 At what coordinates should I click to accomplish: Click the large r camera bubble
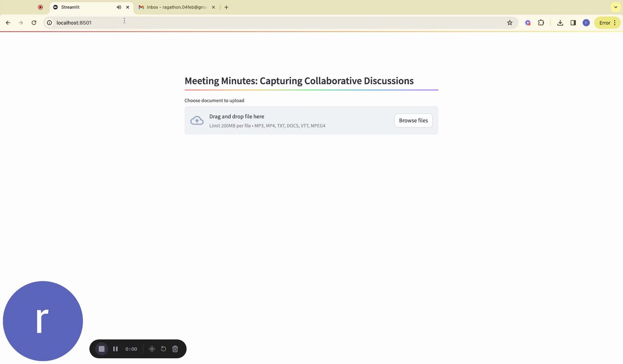pyautogui.click(x=43, y=321)
